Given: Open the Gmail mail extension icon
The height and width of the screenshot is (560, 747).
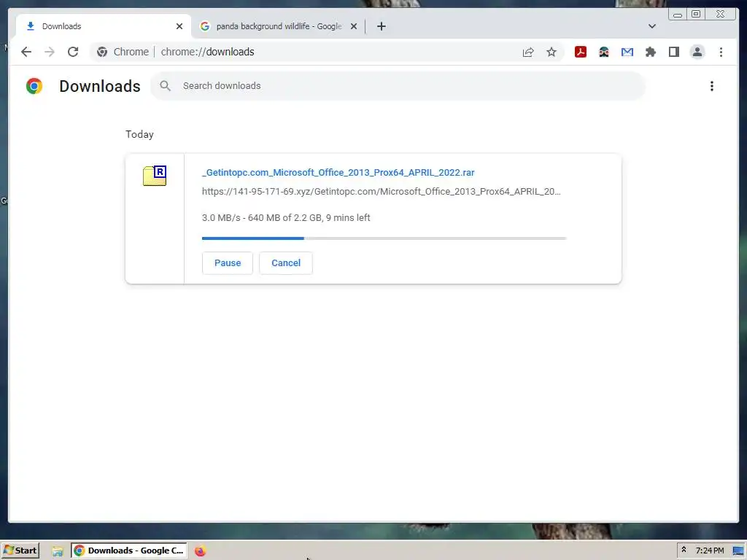Looking at the screenshot, I should tap(627, 52).
